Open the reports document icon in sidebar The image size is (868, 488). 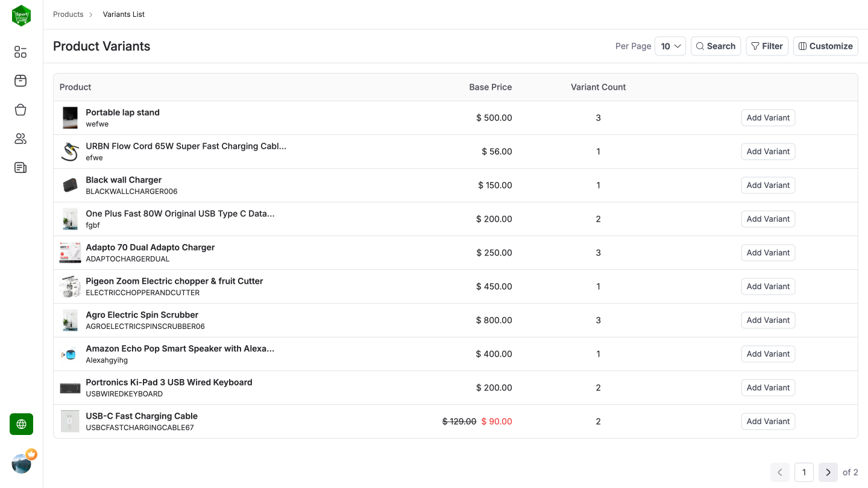pos(20,167)
